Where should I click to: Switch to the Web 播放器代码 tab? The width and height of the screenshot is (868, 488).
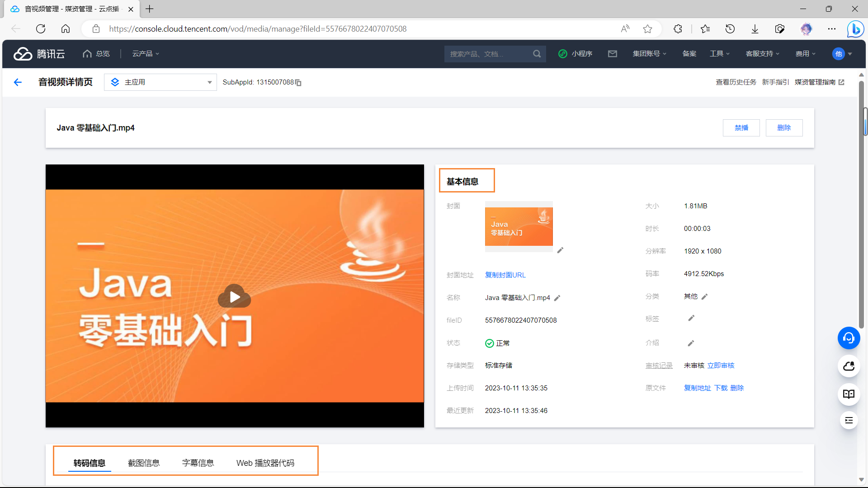click(x=265, y=463)
